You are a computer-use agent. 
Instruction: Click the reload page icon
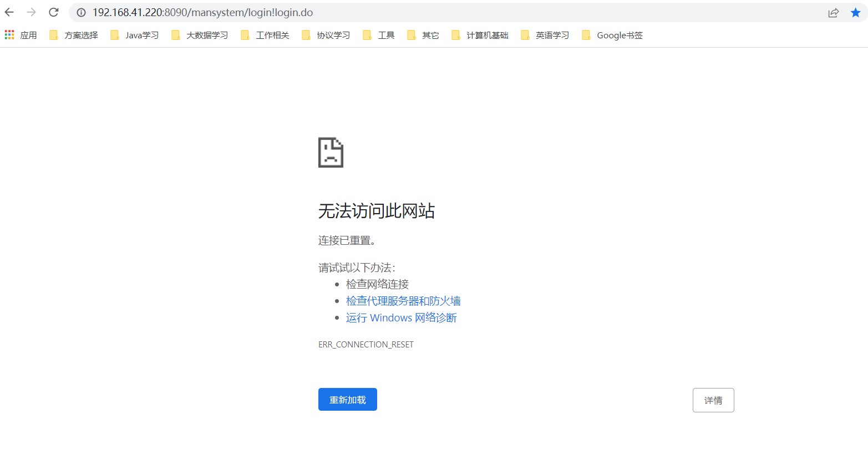(x=53, y=12)
